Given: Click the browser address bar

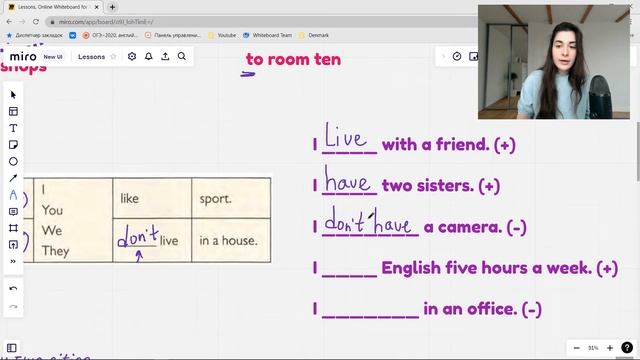Looking at the screenshot, I should pyautogui.click(x=261, y=22).
